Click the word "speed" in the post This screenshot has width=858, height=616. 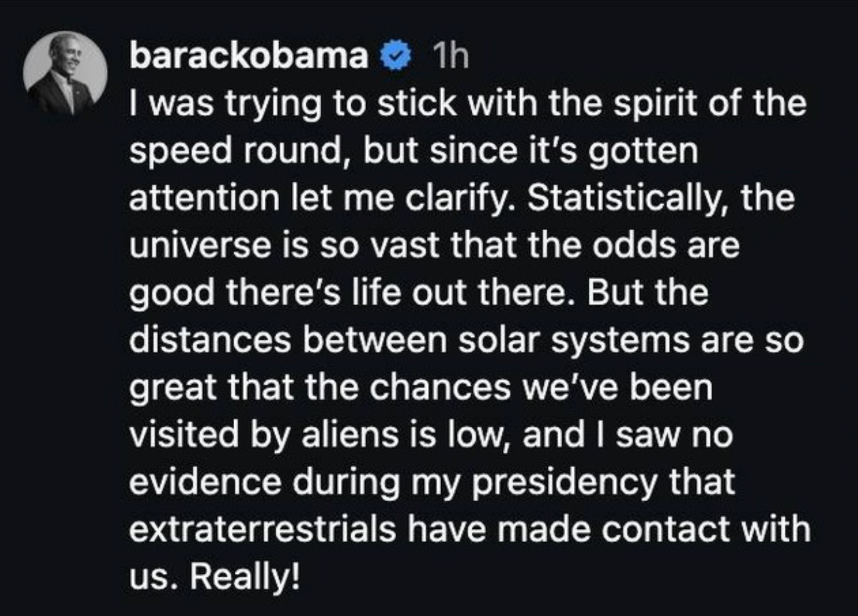pyautogui.click(x=180, y=151)
